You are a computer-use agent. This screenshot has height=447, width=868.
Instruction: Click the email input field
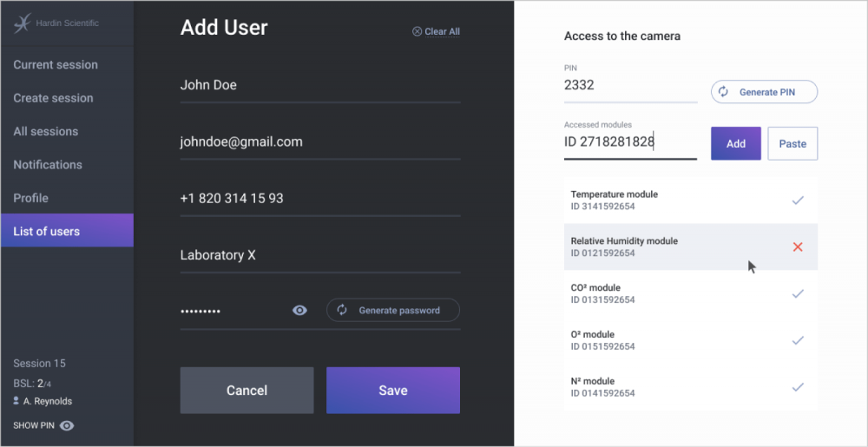(319, 142)
